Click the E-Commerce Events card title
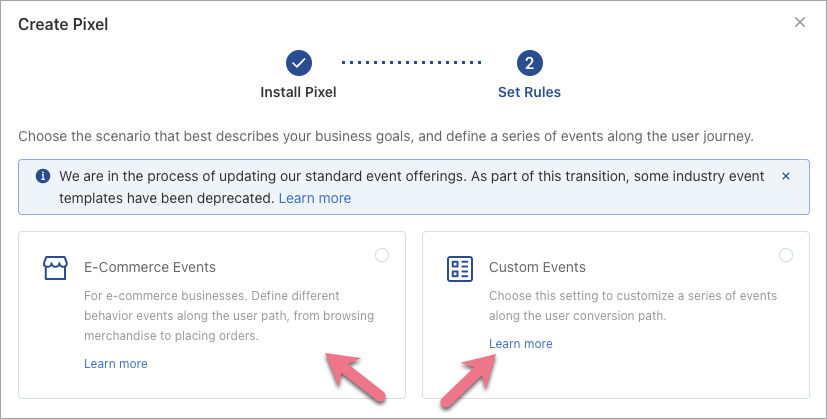Viewport: 827px width, 419px height. click(x=150, y=268)
